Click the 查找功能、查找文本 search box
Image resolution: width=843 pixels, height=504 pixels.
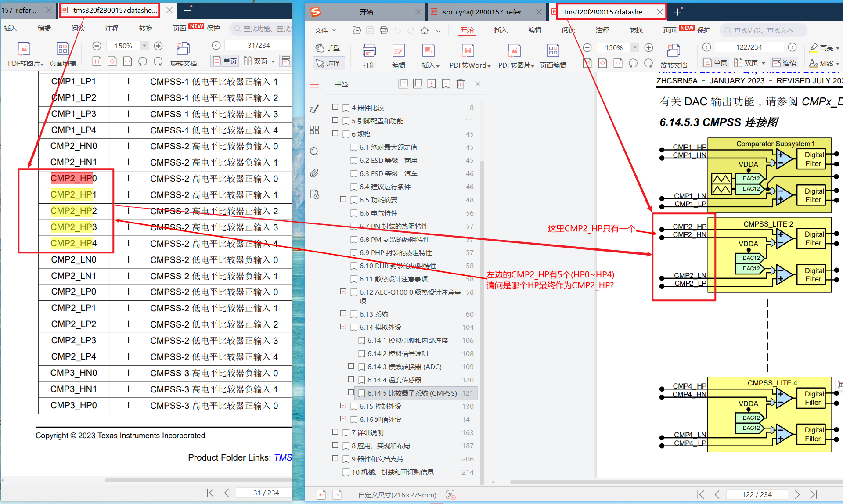pyautogui.click(x=763, y=30)
